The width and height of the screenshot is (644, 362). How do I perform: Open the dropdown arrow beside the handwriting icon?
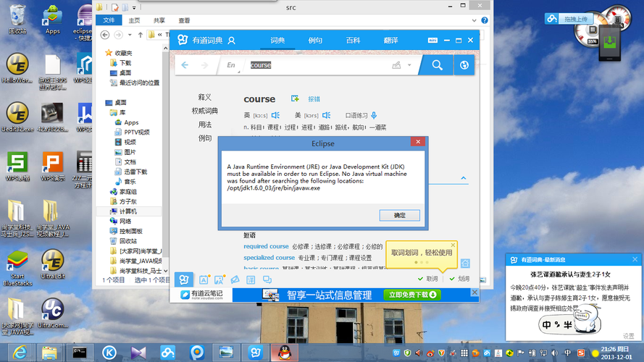(x=409, y=65)
